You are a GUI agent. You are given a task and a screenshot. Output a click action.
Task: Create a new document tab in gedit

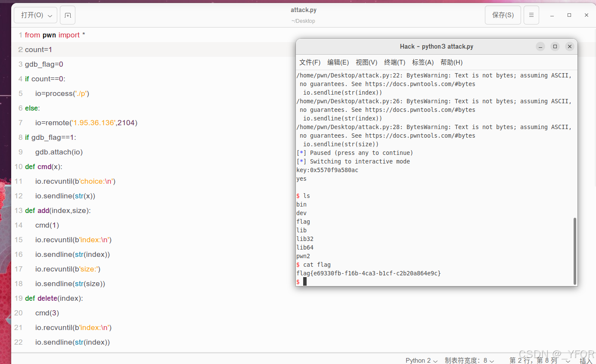68,15
